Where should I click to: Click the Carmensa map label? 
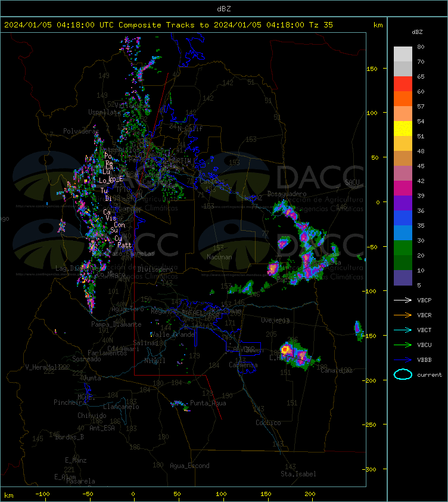243,365
